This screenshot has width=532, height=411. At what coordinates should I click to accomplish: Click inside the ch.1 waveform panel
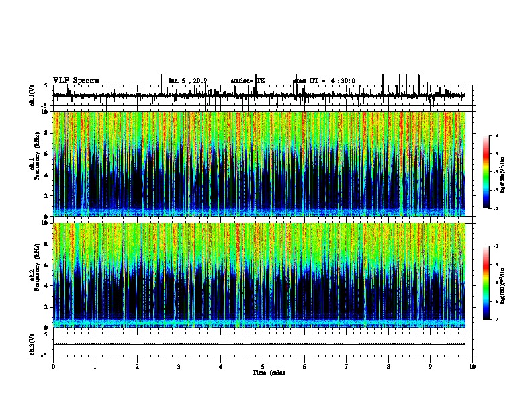pyautogui.click(x=263, y=95)
